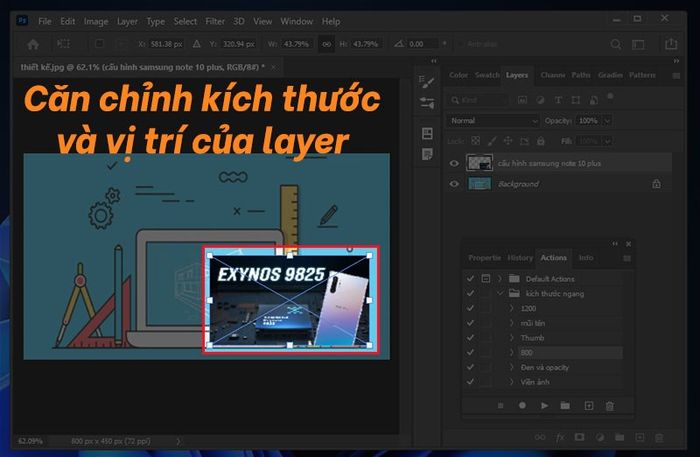Click the X position input field
This screenshot has height=457, width=700.
tap(167, 44)
